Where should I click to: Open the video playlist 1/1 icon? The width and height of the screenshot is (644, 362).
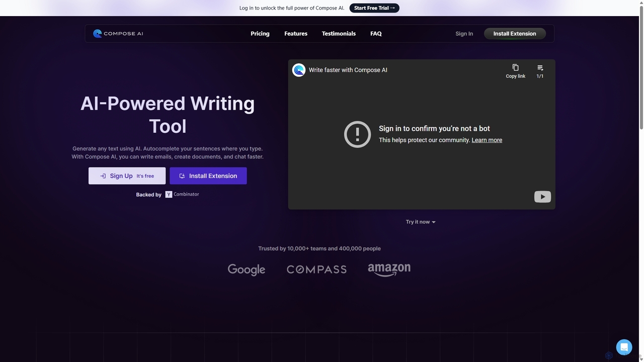coord(540,71)
